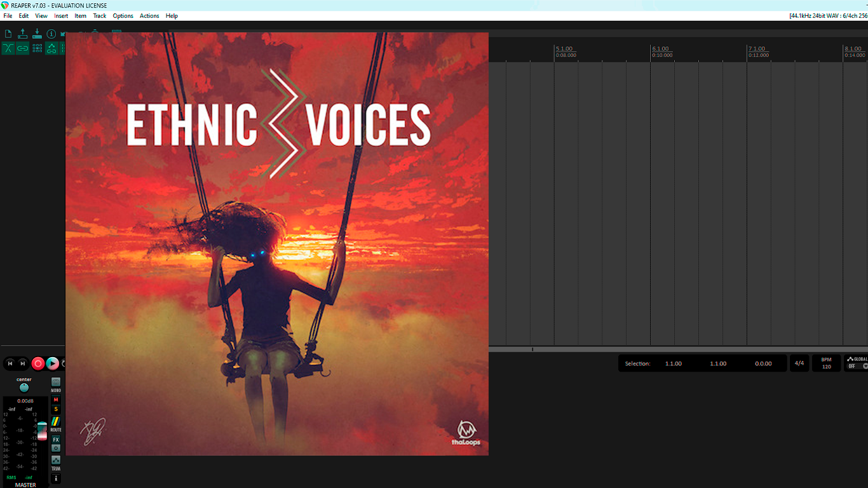Click the MASTER track label
Screen dimensions: 868x488
click(x=25, y=485)
